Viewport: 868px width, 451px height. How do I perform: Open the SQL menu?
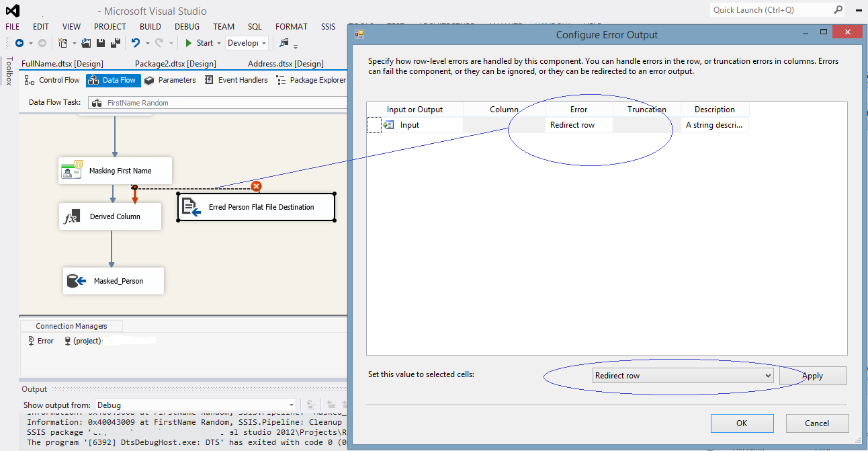[x=255, y=27]
